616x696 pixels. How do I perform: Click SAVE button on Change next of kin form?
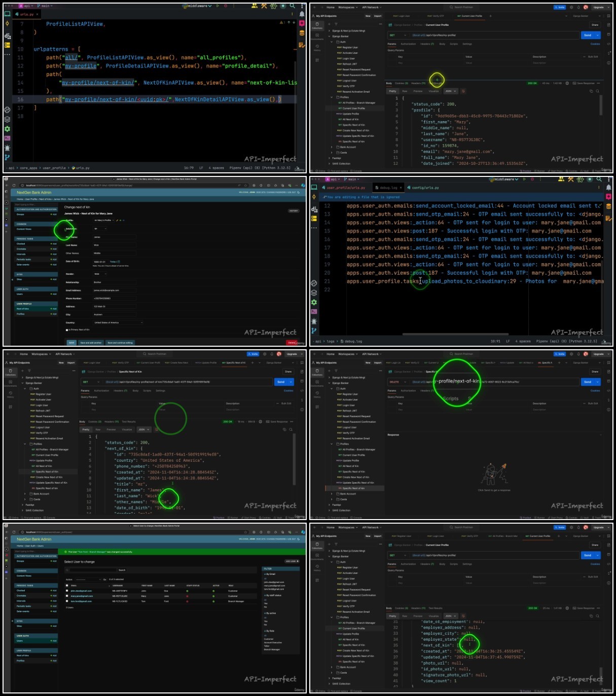click(x=71, y=343)
